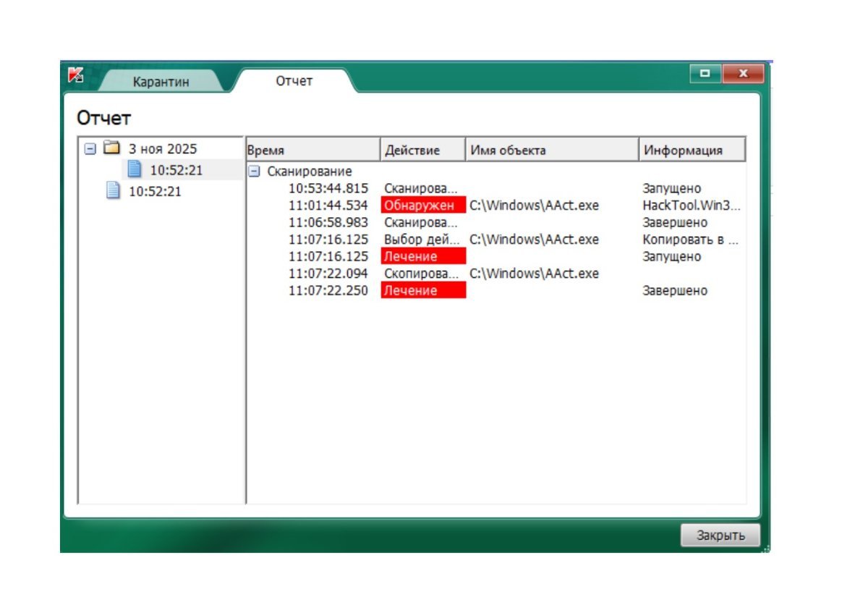Click the Лечение cell marked Завершено
Screen dimensions: 868x613
click(x=423, y=291)
